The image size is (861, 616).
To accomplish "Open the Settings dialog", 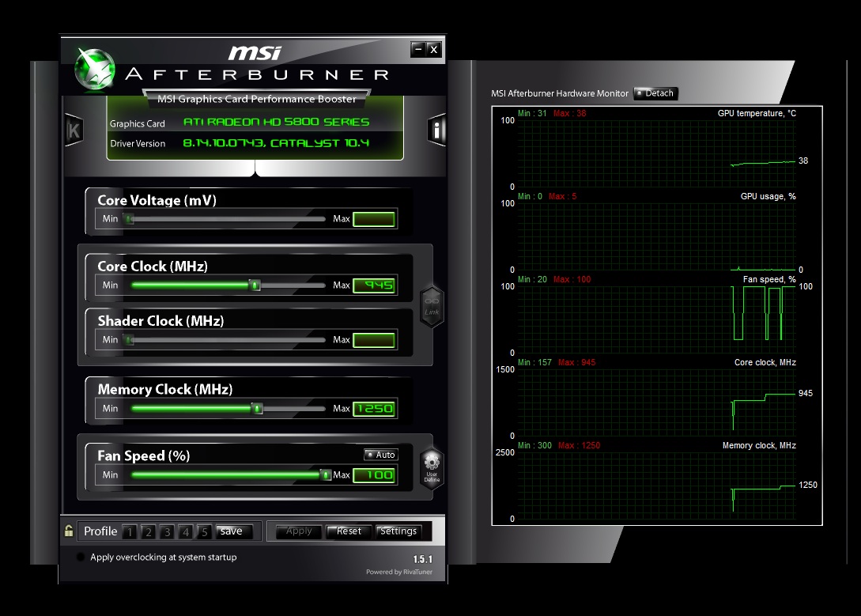I will (x=398, y=531).
